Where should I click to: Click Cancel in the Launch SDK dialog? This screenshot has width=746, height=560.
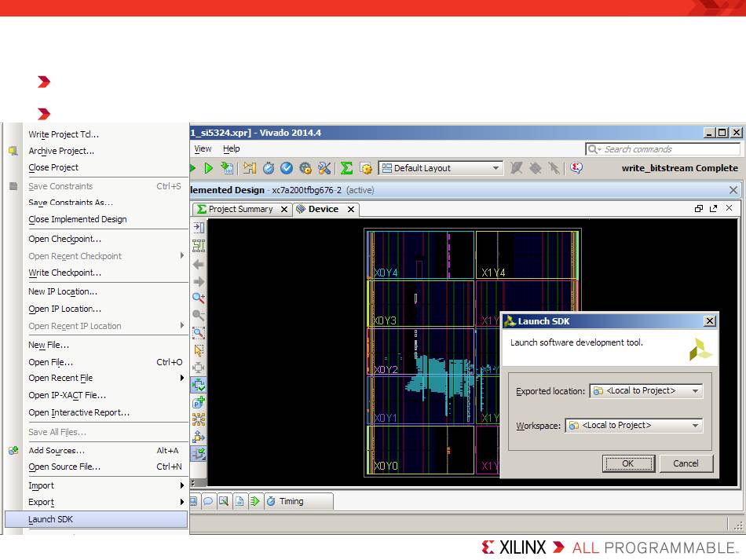coord(686,463)
